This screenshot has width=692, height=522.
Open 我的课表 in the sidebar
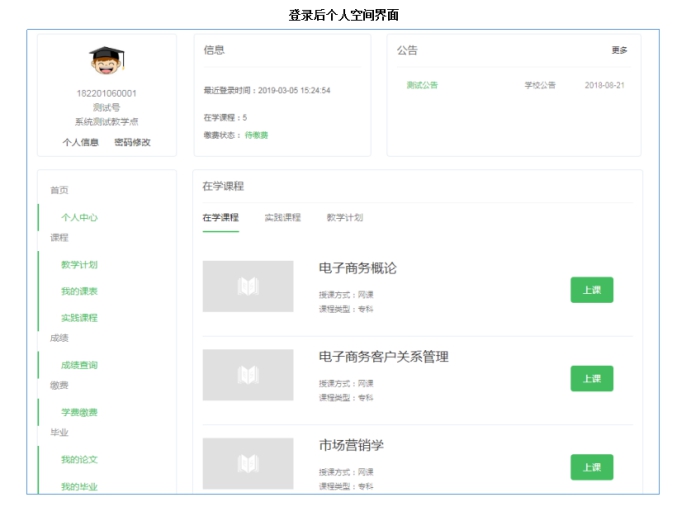pyautogui.click(x=79, y=291)
